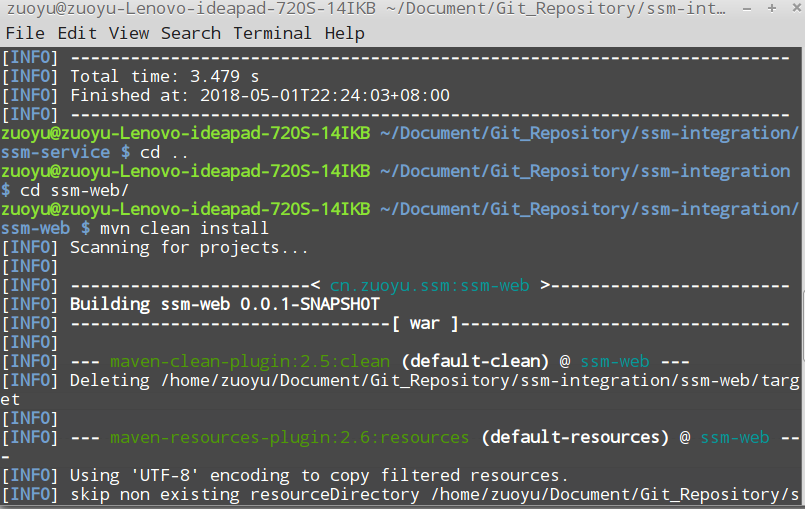Click the 'Scanning for projects...' output line
Screen dimensions: 805x509
pyautogui.click(x=189, y=247)
